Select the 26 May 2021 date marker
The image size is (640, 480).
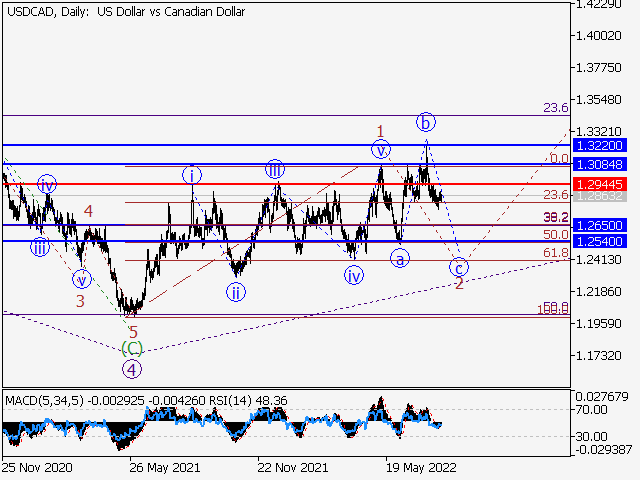(x=163, y=467)
